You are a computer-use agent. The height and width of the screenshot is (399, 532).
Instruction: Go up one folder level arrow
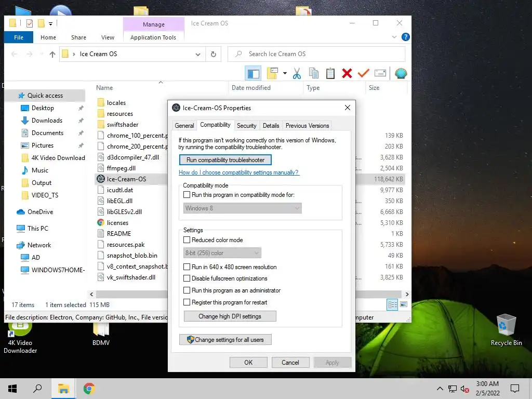tap(52, 54)
